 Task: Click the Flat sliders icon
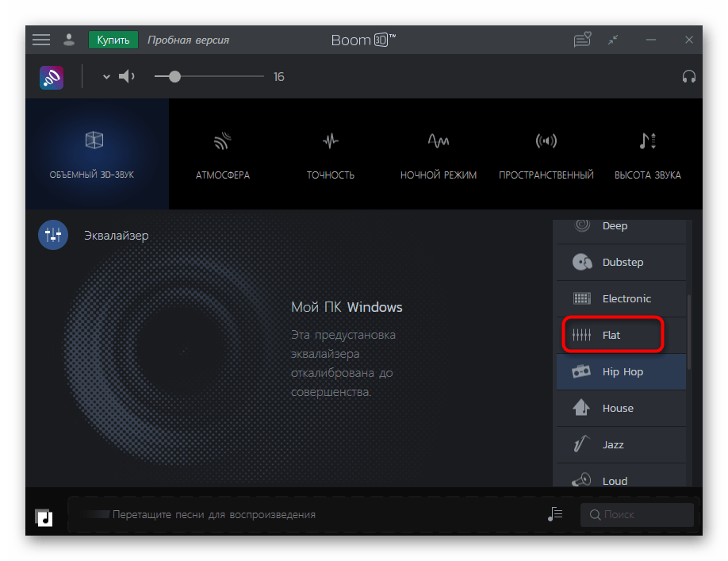pos(582,335)
